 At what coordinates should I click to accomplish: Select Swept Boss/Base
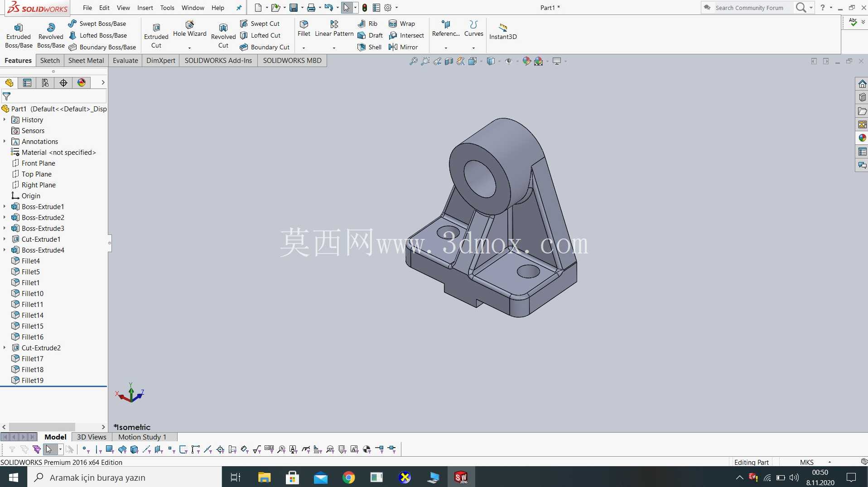click(x=97, y=24)
